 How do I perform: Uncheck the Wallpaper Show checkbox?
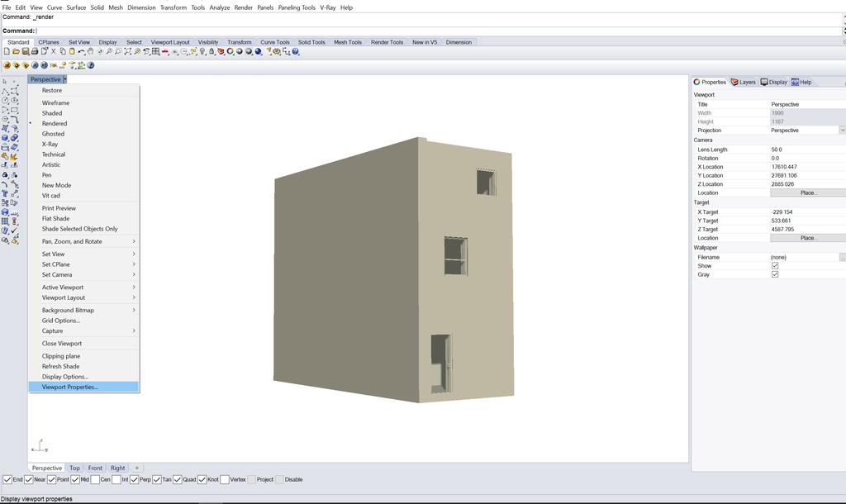(x=775, y=265)
